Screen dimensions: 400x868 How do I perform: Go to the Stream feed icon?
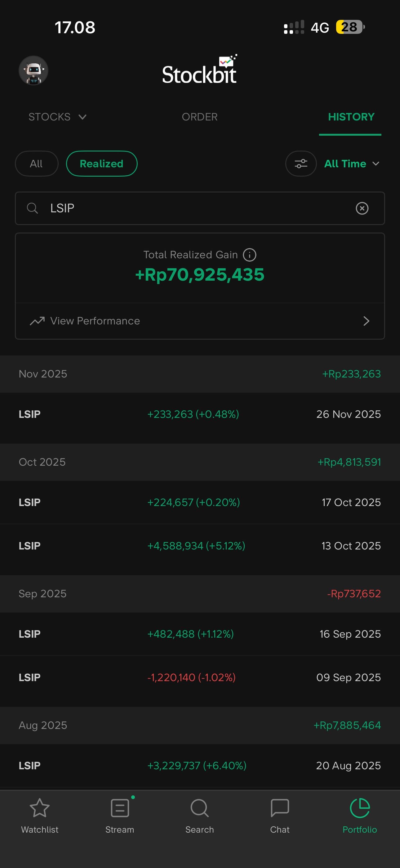(120, 808)
